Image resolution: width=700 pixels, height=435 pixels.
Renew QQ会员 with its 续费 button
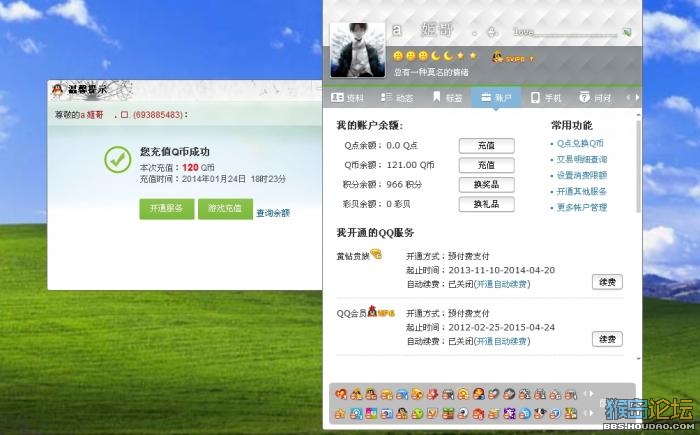click(607, 339)
